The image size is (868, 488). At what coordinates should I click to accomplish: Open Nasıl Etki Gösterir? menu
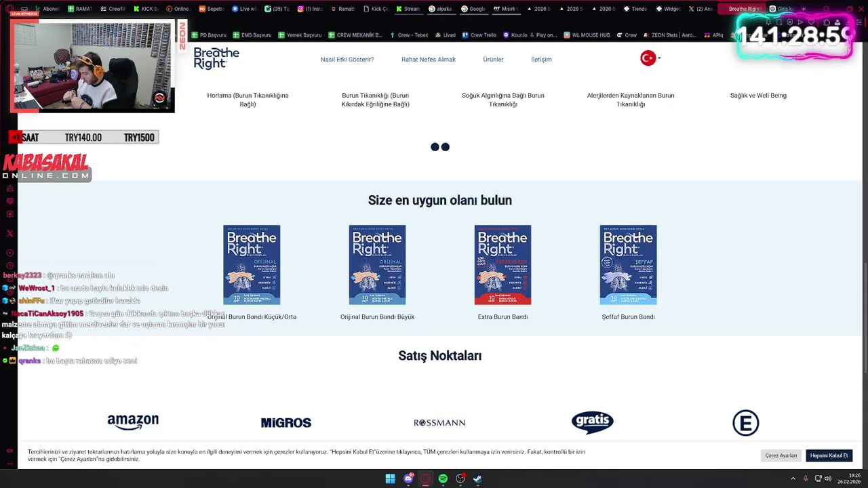point(347,60)
